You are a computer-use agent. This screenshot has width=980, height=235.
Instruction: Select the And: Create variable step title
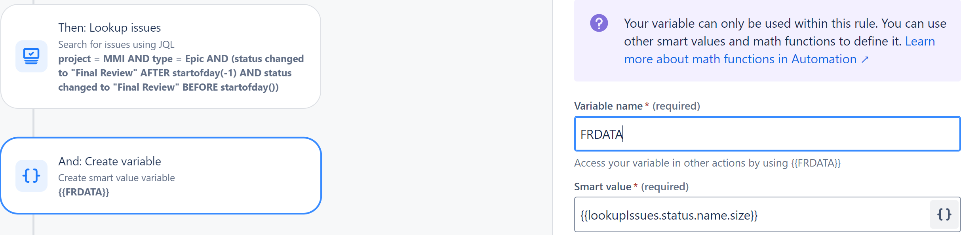110,161
